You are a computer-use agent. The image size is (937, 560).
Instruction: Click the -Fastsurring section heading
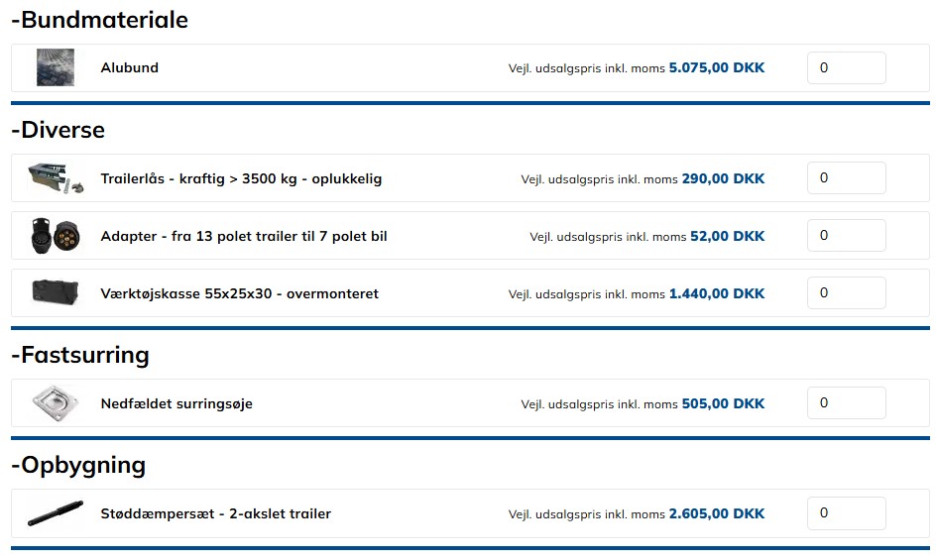[80, 355]
